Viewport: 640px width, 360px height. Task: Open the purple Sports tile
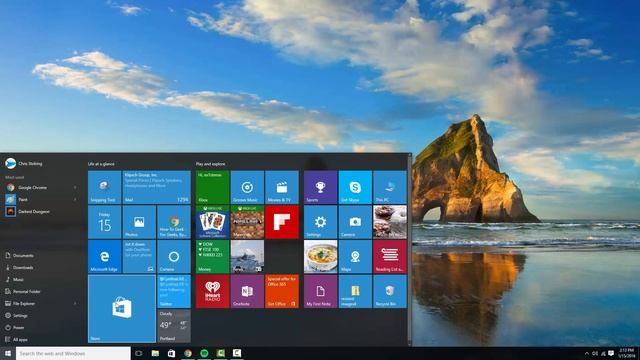click(x=320, y=187)
